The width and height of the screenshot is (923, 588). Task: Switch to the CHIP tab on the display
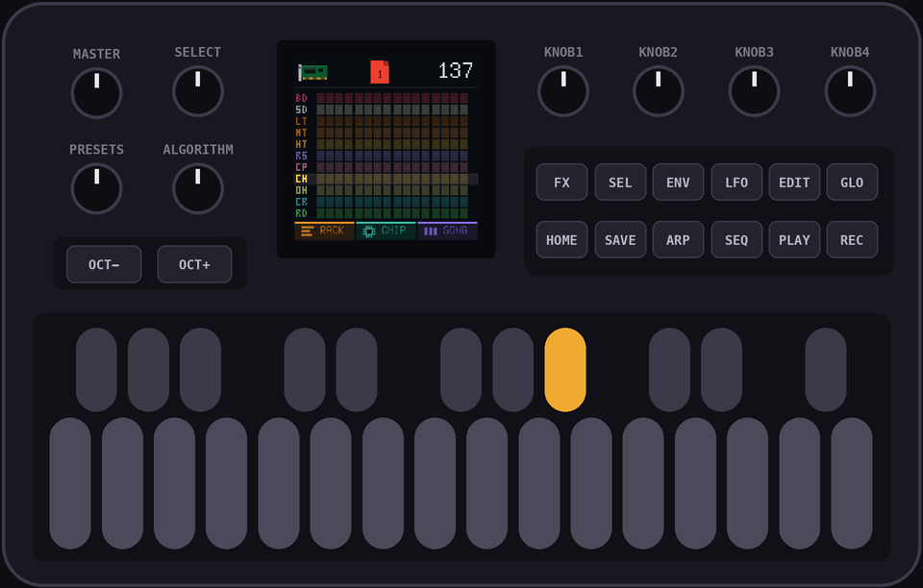[x=386, y=231]
